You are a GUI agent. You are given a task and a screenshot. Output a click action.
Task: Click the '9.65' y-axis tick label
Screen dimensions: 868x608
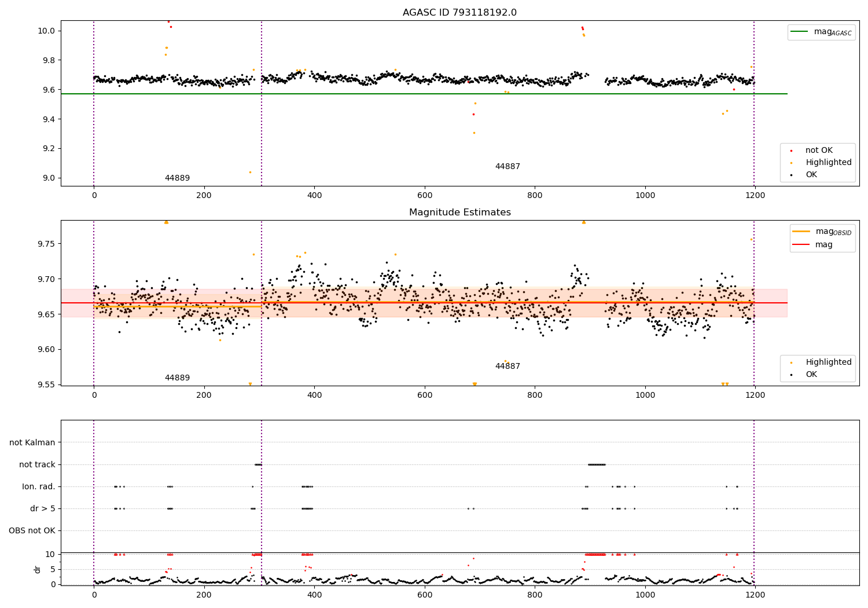[x=47, y=314]
